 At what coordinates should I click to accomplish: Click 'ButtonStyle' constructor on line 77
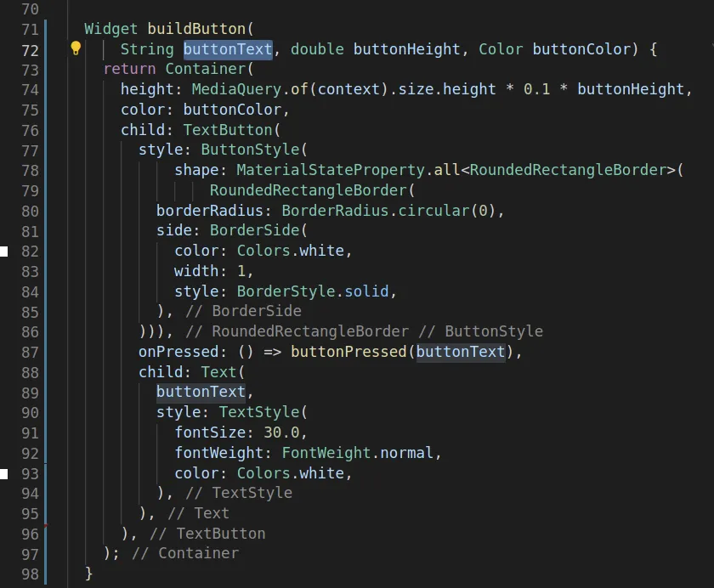pyautogui.click(x=250, y=150)
